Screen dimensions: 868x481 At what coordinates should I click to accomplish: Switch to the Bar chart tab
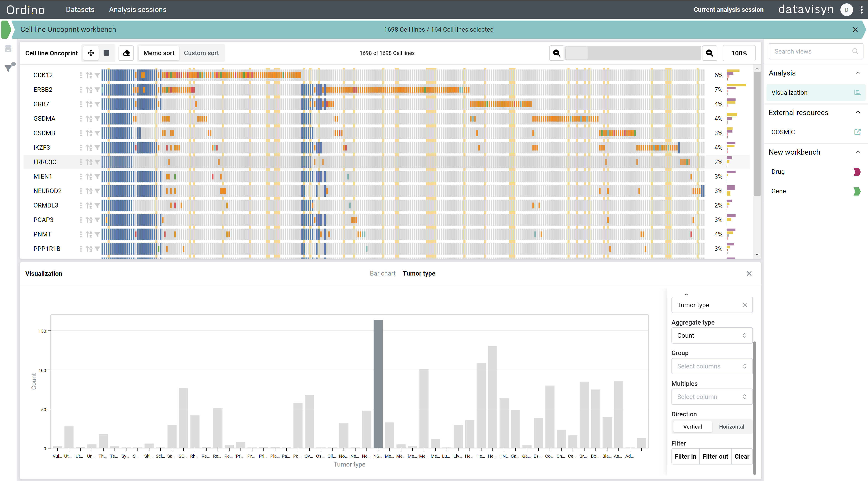(382, 274)
